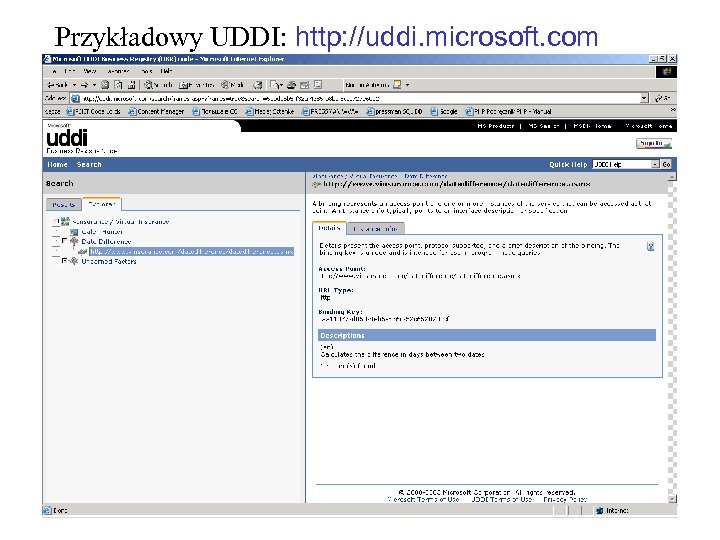This screenshot has width=720, height=540.
Task: Open the Favorites menu
Action: tap(118, 71)
